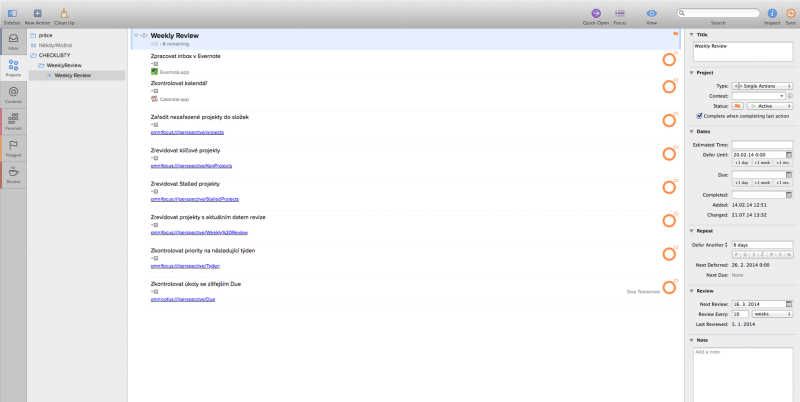Open the View eye icon menu
This screenshot has width=800, height=402.
pos(651,12)
